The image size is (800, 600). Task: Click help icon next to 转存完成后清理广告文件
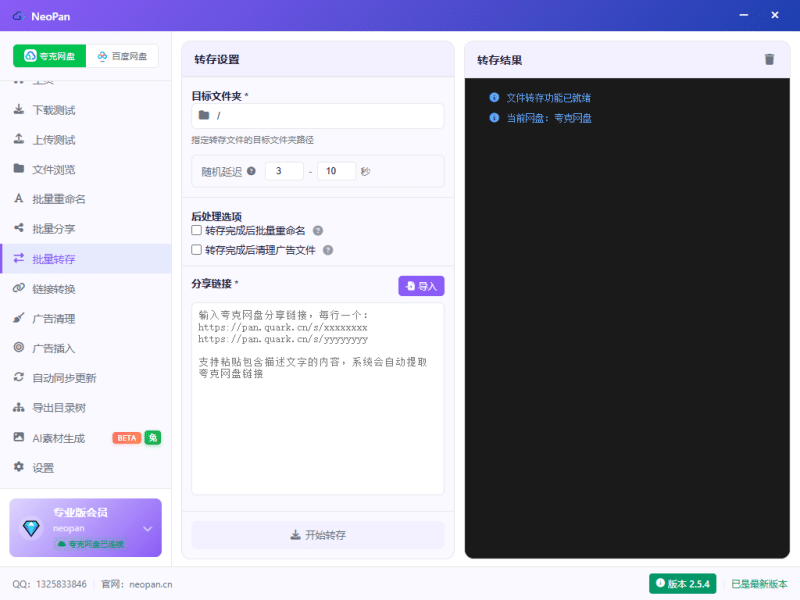pyautogui.click(x=328, y=250)
